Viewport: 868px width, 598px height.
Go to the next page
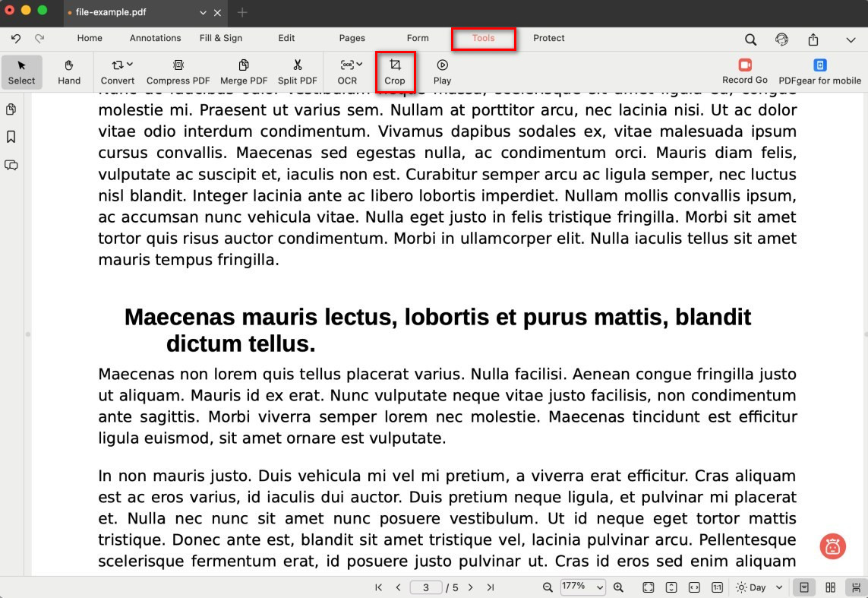[471, 587]
